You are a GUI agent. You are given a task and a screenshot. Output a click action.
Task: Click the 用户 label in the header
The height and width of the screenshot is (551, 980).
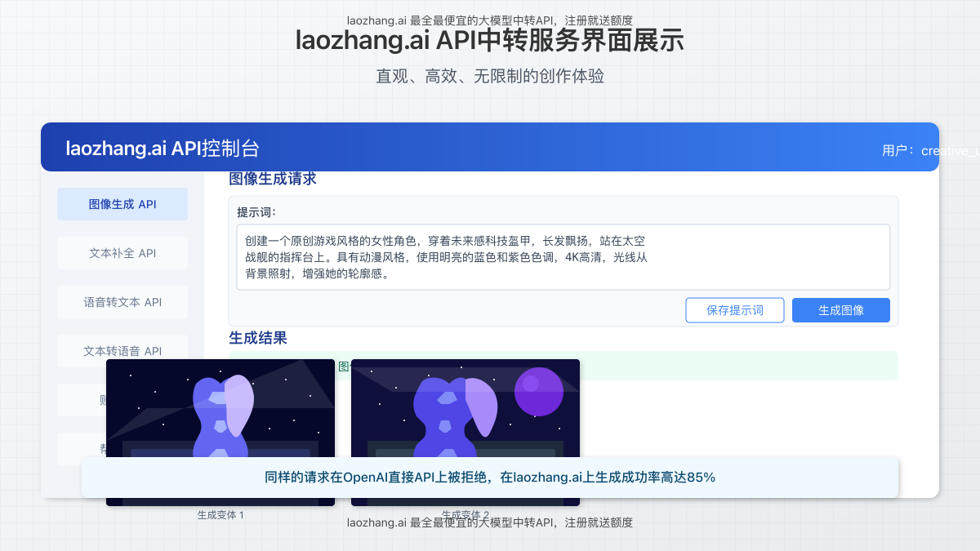pyautogui.click(x=931, y=151)
